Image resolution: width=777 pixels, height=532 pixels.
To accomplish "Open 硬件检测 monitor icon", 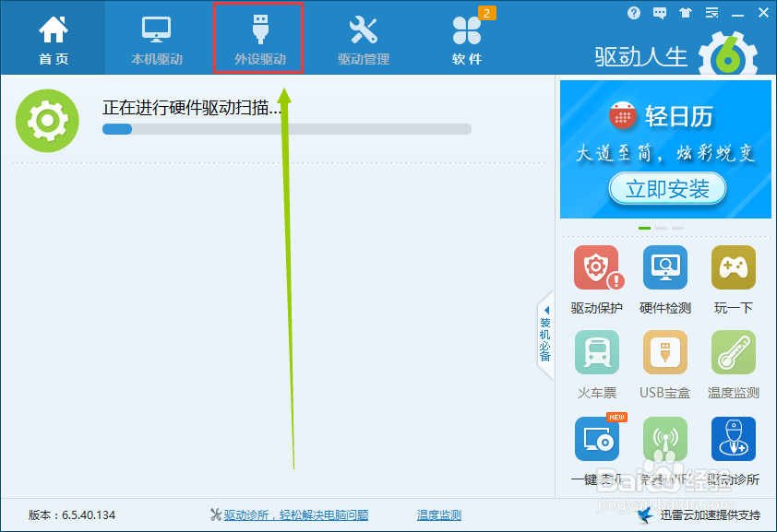I will coord(665,267).
